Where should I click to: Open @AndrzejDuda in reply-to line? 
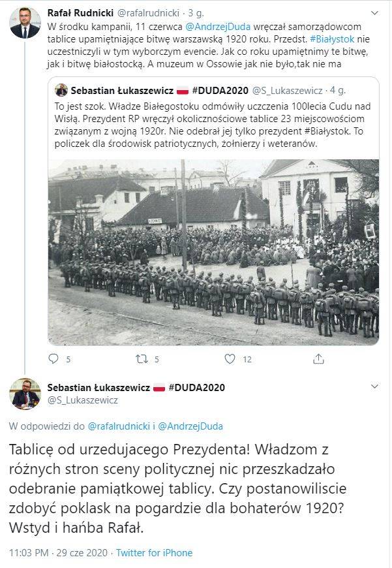pyautogui.click(x=190, y=426)
